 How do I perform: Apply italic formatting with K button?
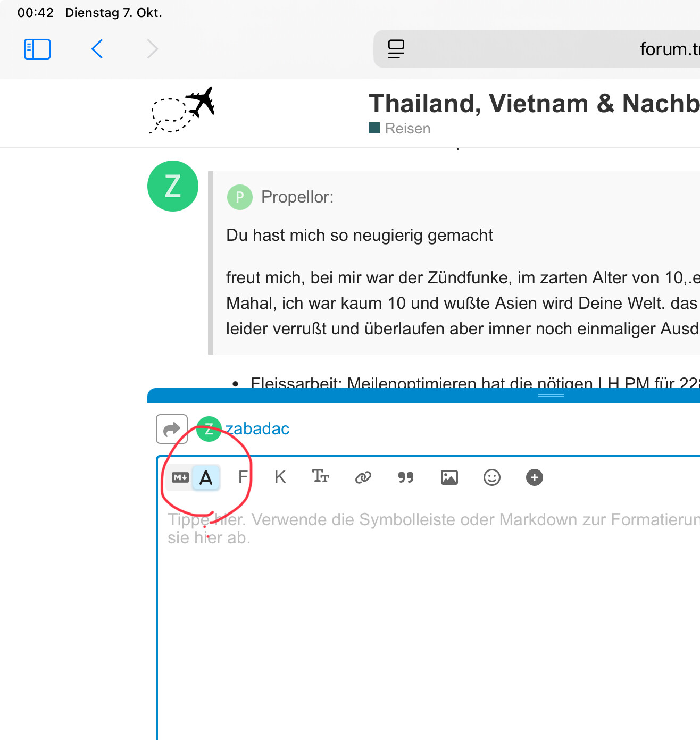(x=280, y=477)
